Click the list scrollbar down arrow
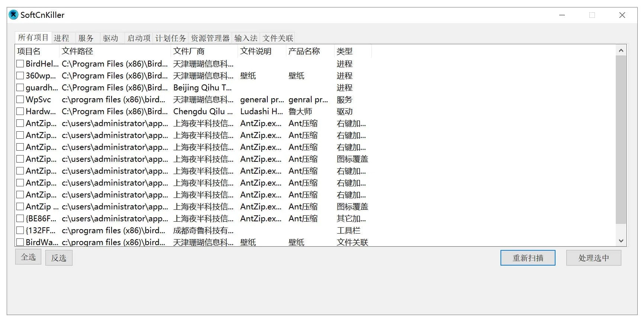 [x=621, y=241]
